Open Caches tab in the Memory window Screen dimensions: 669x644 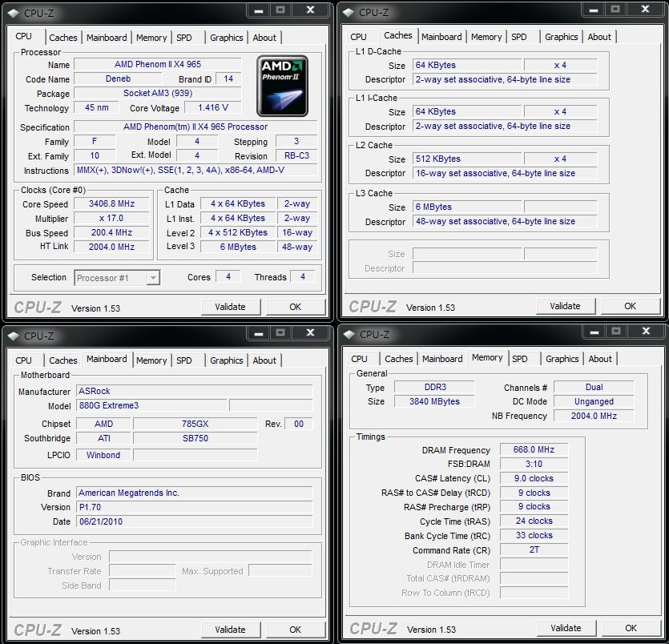point(399,359)
